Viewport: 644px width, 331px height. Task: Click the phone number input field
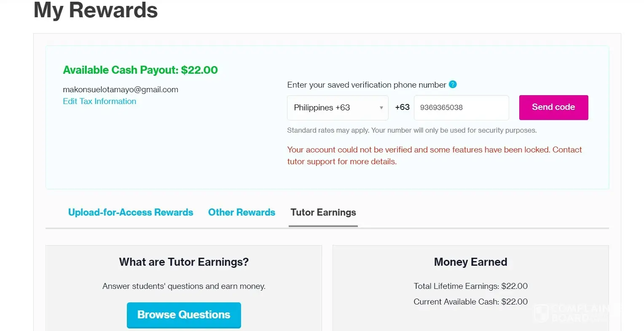[x=461, y=108]
